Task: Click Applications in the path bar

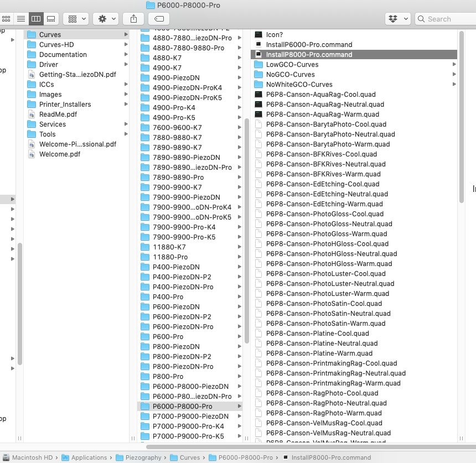Action: click(89, 457)
